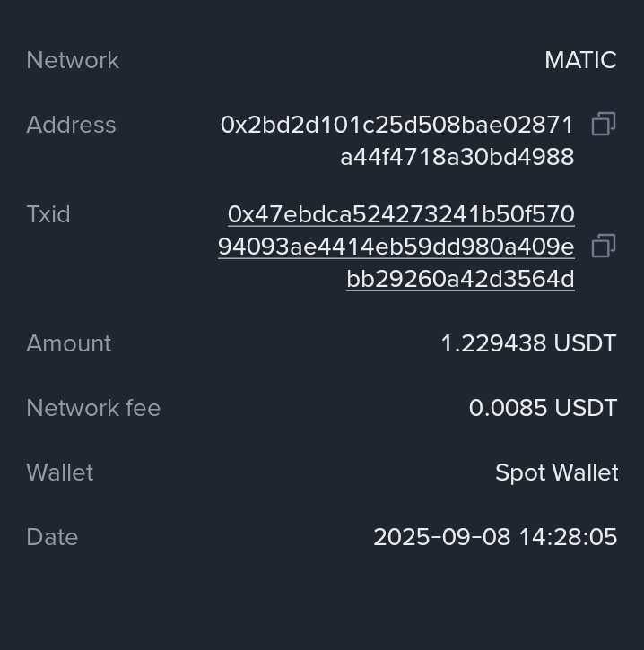Select the address line starting 0x2bd2d101c
Viewport: 644px width, 650px height.
pos(396,125)
